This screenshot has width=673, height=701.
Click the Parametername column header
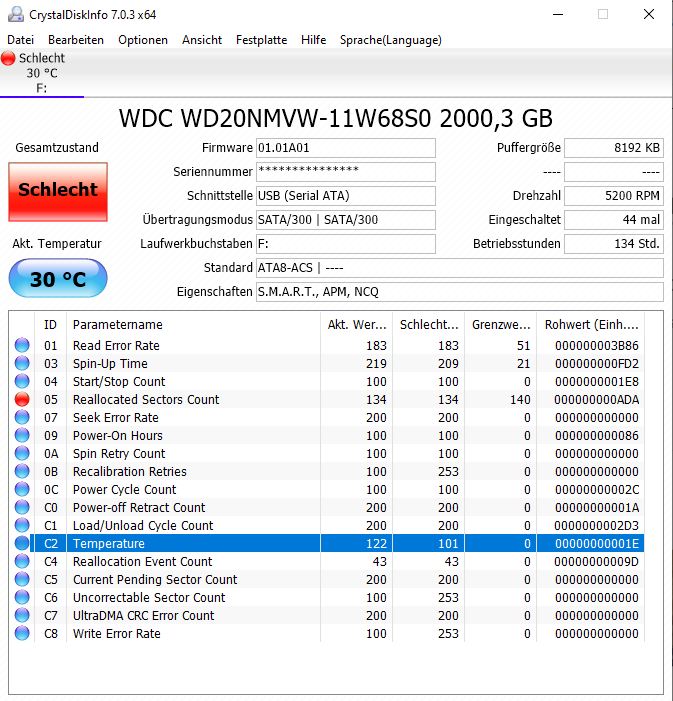coord(193,325)
